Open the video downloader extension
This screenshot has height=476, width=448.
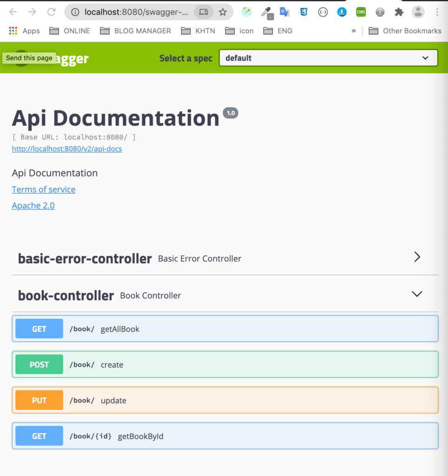(x=342, y=12)
